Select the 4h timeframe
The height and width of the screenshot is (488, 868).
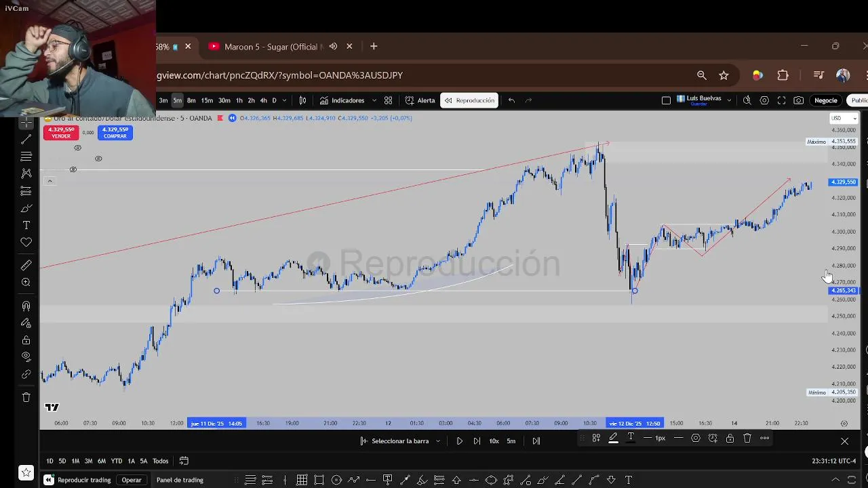click(263, 100)
